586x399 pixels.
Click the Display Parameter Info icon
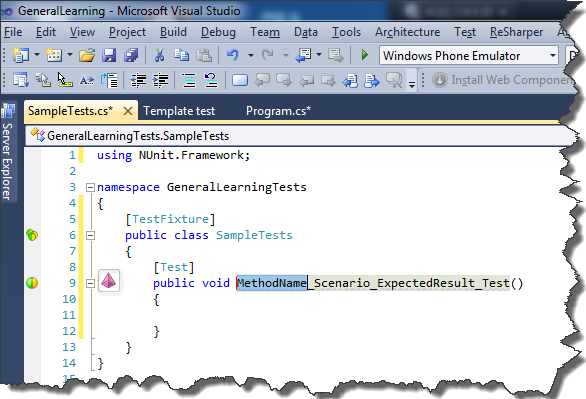point(43,80)
